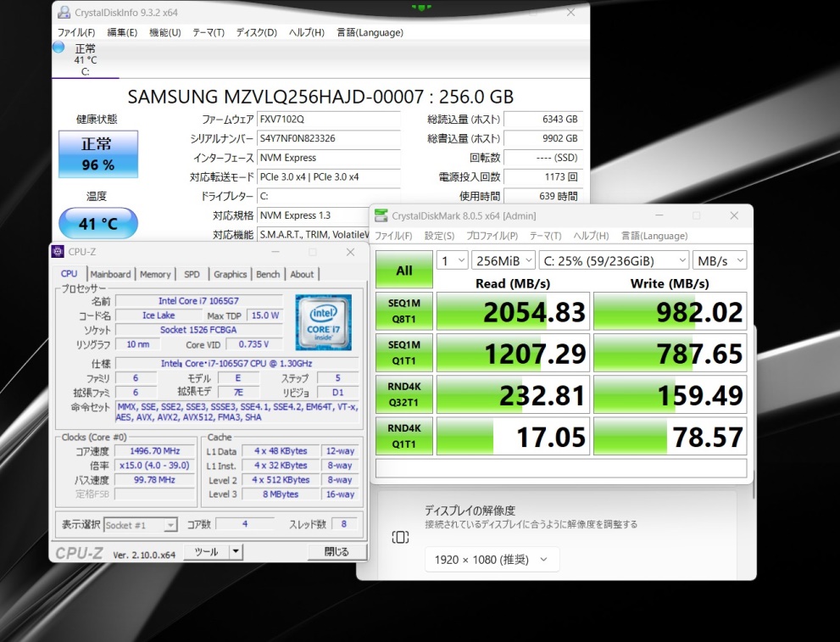Close the CPU-Z window
Viewport: 840px width, 642px height.
(350, 252)
